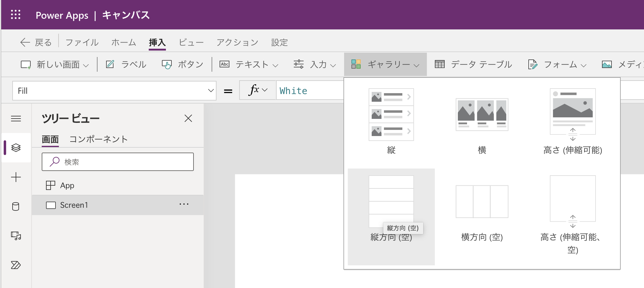The width and height of the screenshot is (644, 288).
Task: Open the Power Automate icon in sidebar
Action: (16, 265)
